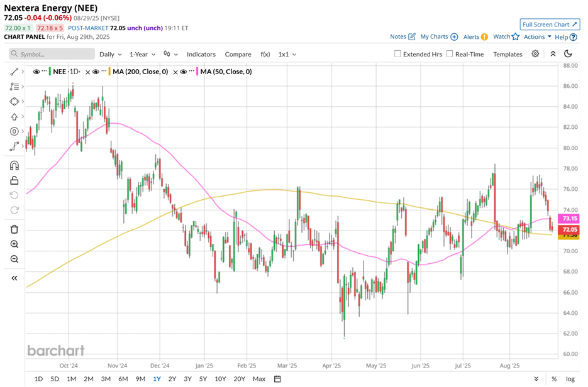
Task: Select the Fibonacci levels list tool
Action: (14, 87)
